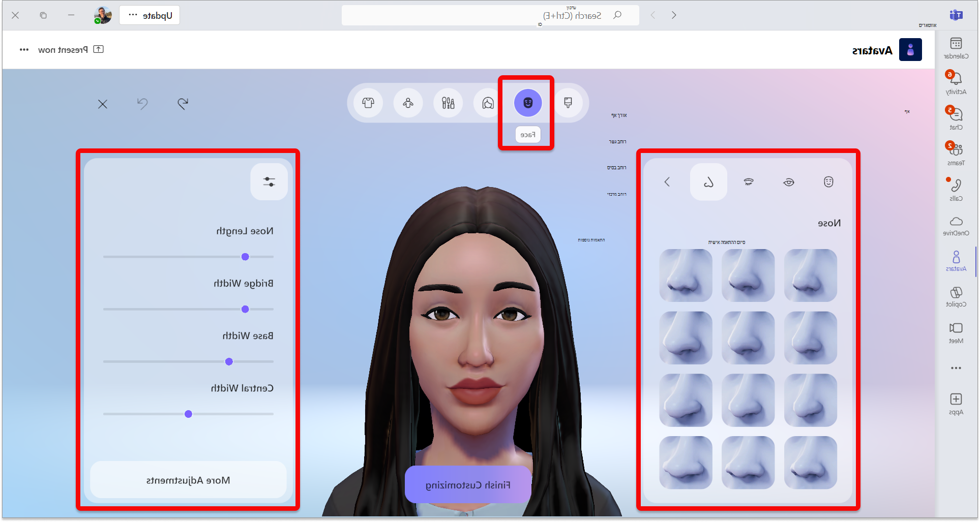Choose the middle nose style in third row
Image resolution: width=980 pixels, height=522 pixels.
click(748, 400)
